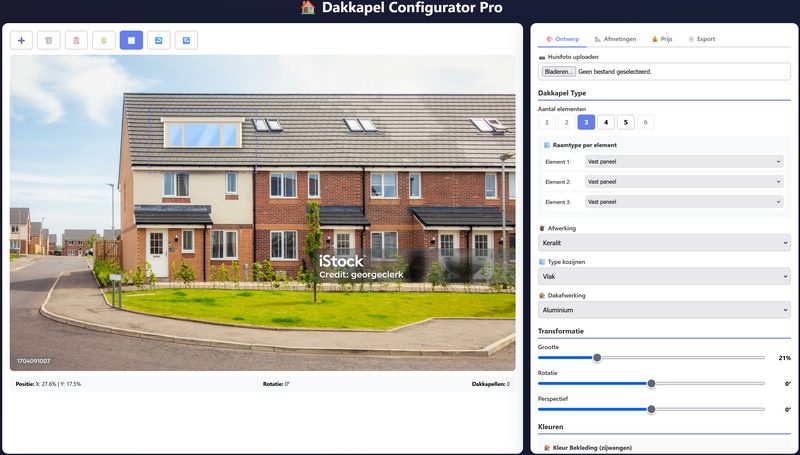Click the red clipboard toolbar icon
Image resolution: width=800 pixels, height=455 pixels.
click(x=77, y=40)
